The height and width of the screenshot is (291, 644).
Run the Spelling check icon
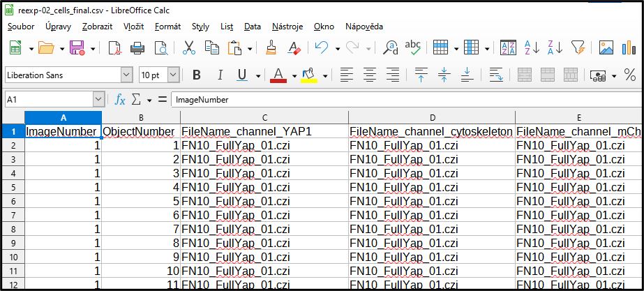pyautogui.click(x=413, y=48)
